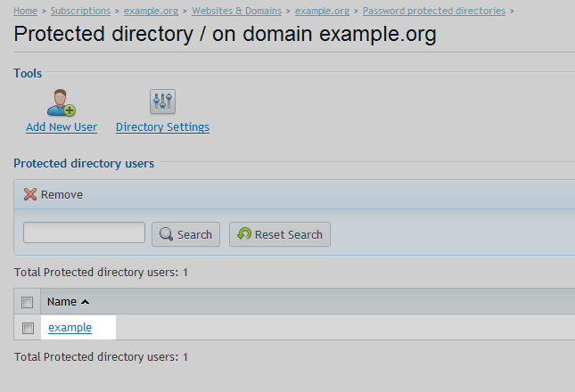
Task: Open the example user link
Action: [70, 327]
